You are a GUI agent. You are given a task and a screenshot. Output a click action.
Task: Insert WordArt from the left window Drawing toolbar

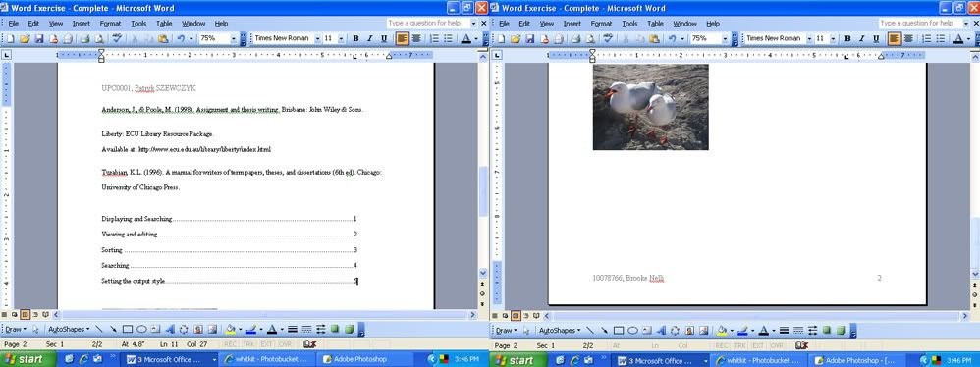click(x=169, y=329)
